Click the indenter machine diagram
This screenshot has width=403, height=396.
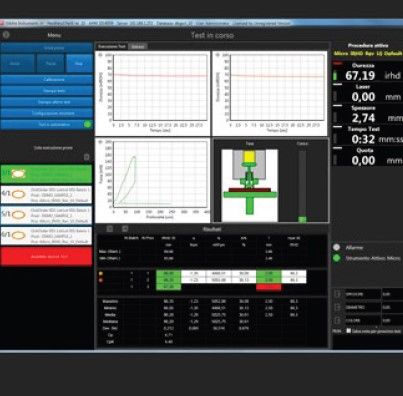pos(250,185)
